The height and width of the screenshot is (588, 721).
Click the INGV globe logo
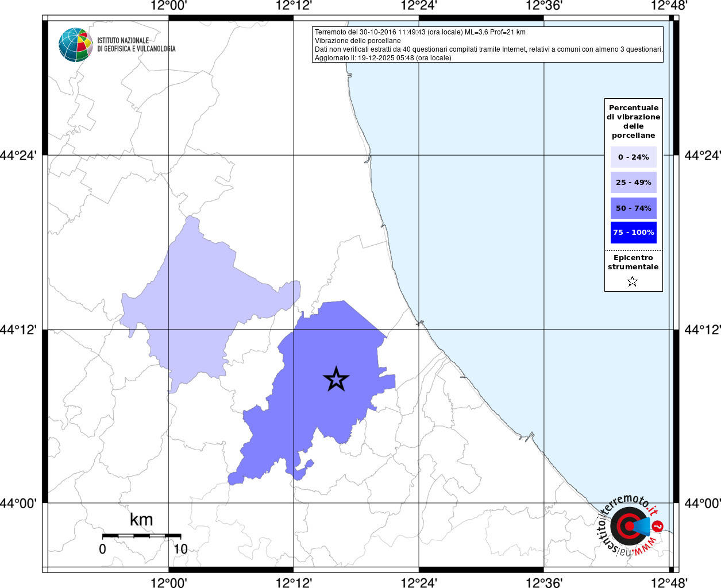(x=75, y=45)
